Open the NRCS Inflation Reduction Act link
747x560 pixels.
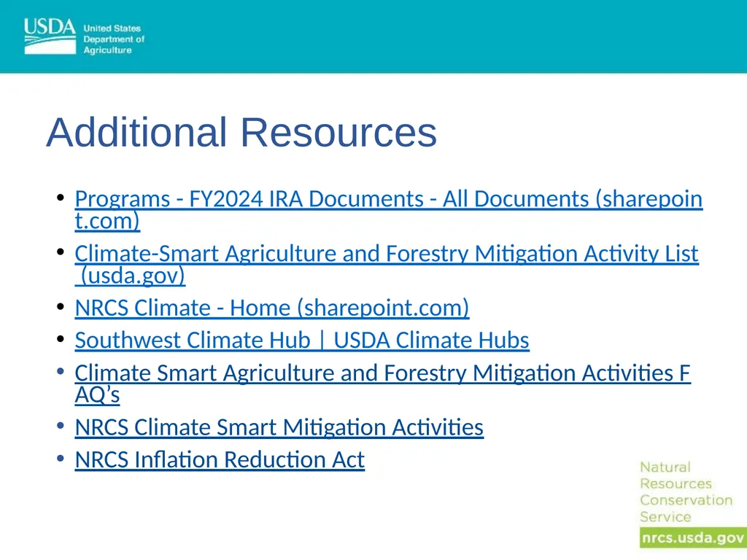pyautogui.click(x=220, y=459)
